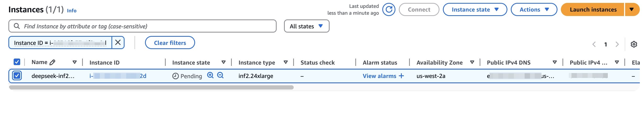Open the Launch instances split arrow
Image resolution: width=644 pixels, height=126 pixels.
pyautogui.click(x=632, y=9)
